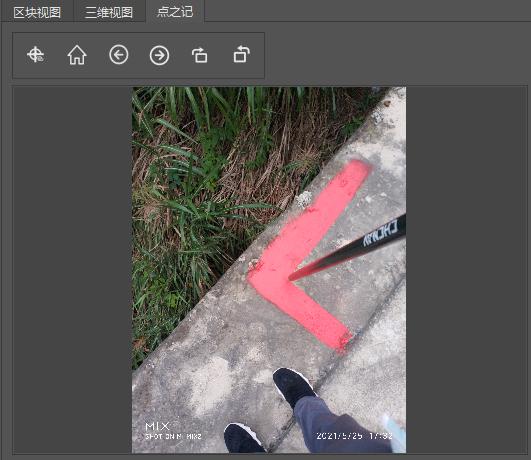Viewport: 531px width, 460px height.
Task: Show previous photo with left arrow
Action: click(x=119, y=55)
